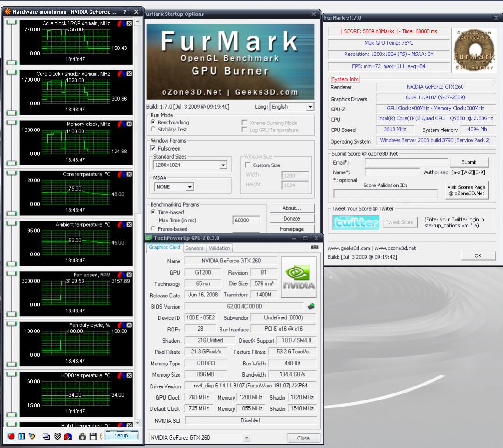
Task: Click monitoring scrollbar down arrow
Action: 138,423
